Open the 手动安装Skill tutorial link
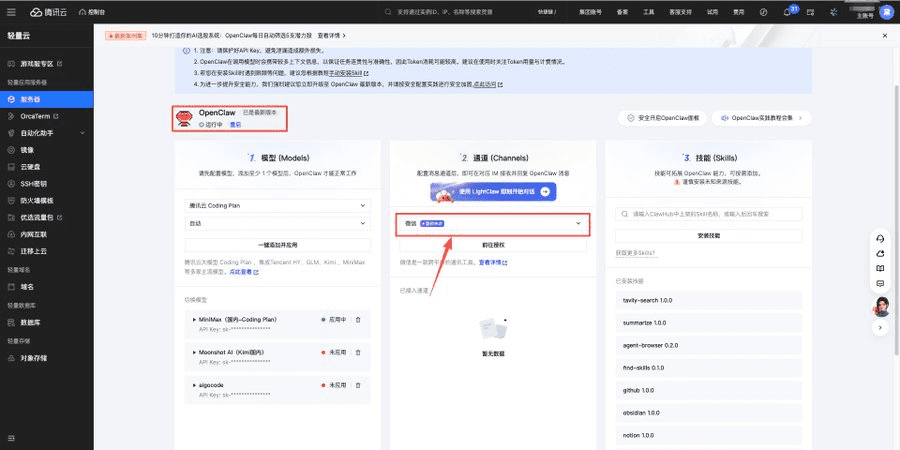 click(348, 73)
